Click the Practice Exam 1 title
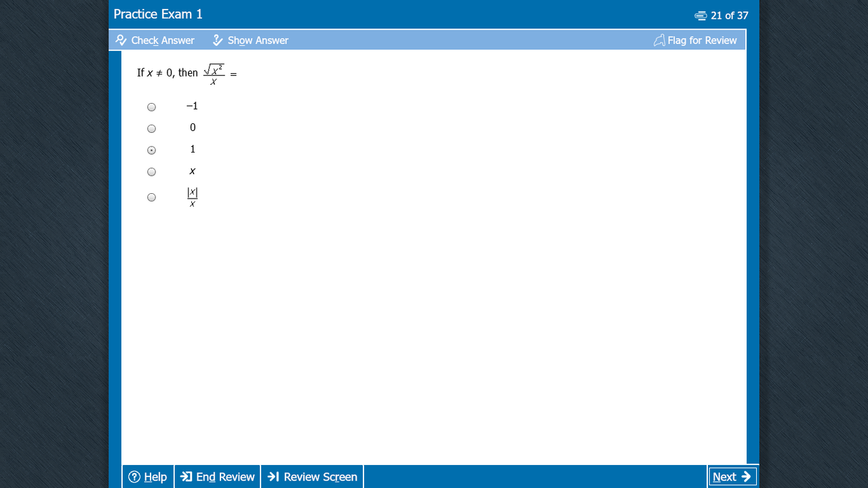Screen dimensions: 868x488 (158, 14)
